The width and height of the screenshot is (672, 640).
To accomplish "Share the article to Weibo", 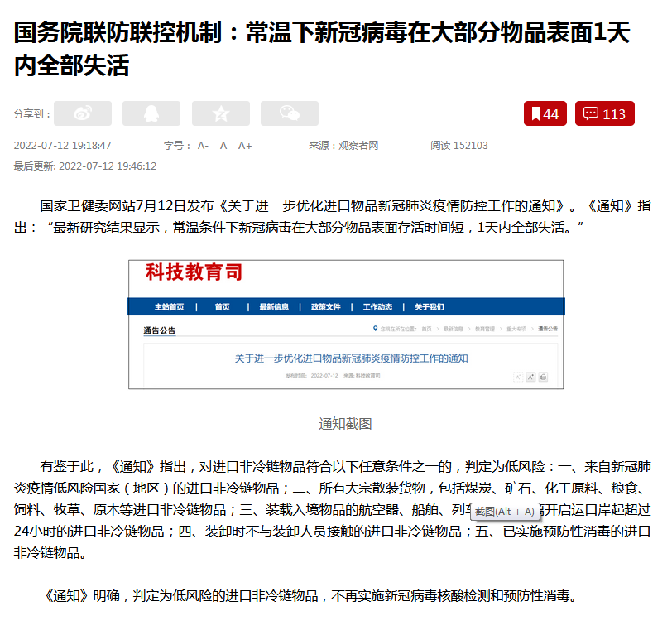I will [83, 113].
